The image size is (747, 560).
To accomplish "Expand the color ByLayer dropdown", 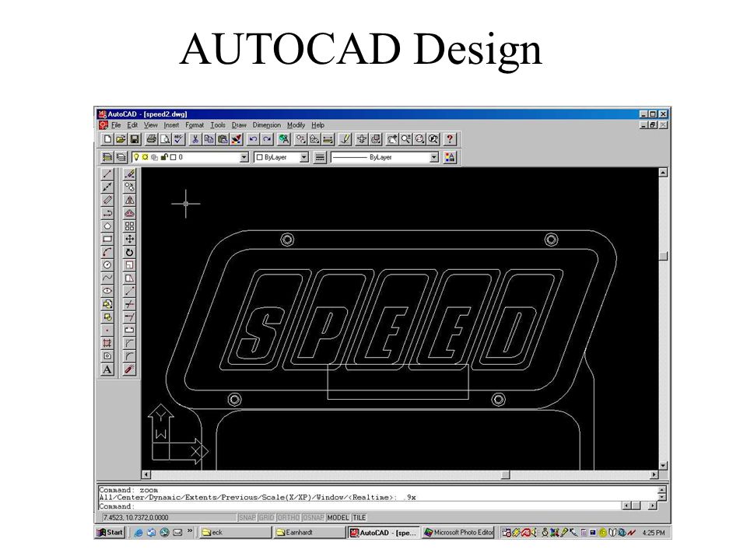I will [x=304, y=157].
